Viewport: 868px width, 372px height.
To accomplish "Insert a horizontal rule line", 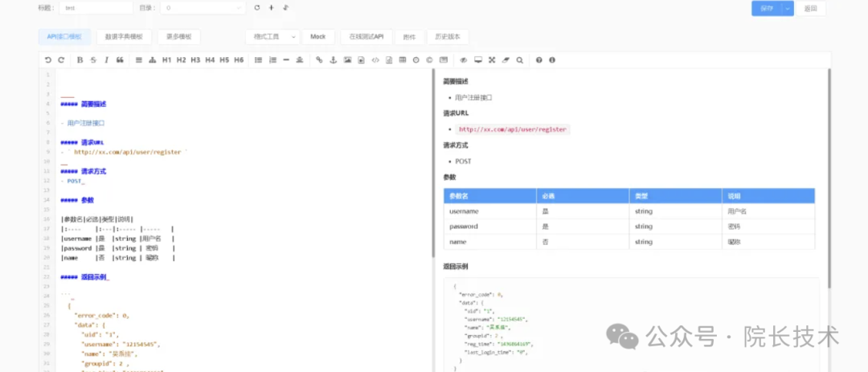I will [286, 59].
